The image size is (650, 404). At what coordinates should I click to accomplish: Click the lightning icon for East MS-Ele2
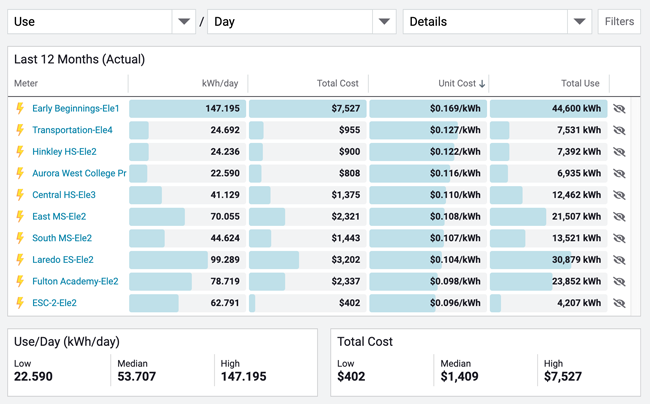(x=19, y=216)
